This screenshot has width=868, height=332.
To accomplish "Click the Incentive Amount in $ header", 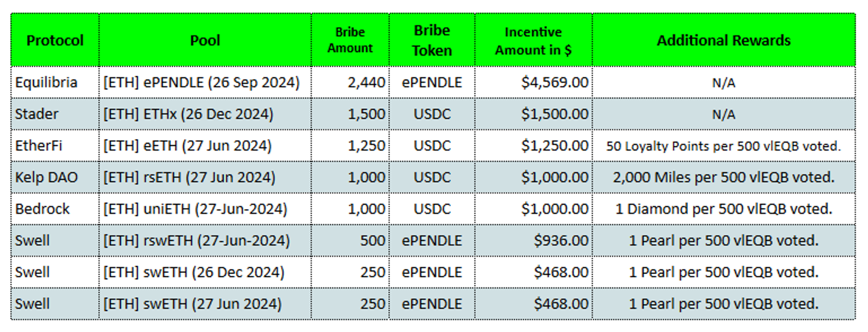I will pos(533,41).
